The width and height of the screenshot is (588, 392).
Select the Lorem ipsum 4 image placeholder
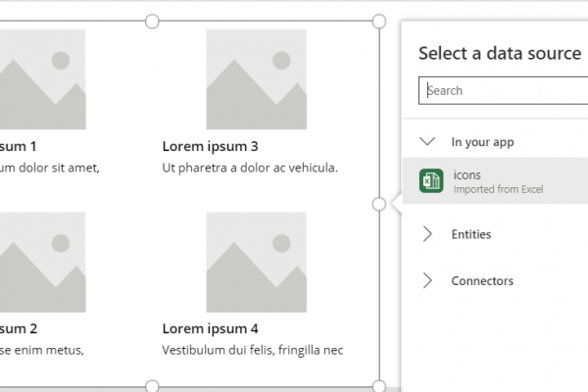(x=257, y=263)
